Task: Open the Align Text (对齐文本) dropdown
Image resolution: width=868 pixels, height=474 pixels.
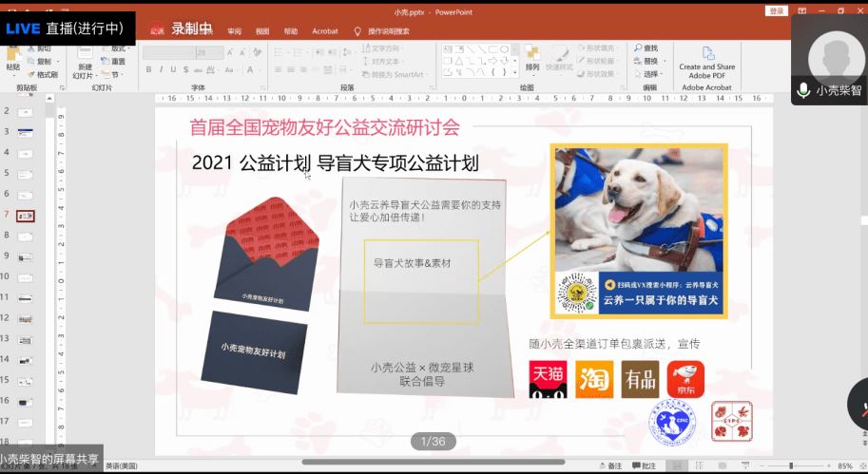Action: [383, 62]
